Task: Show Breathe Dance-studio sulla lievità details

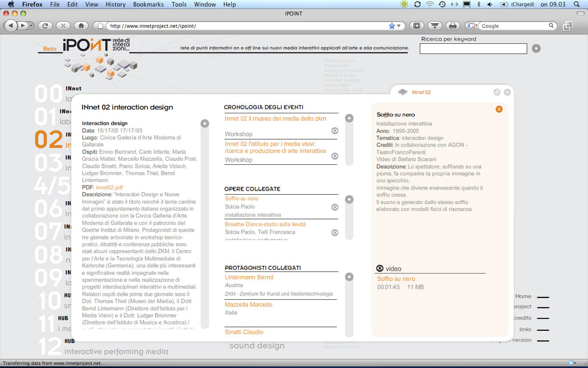Action: [335, 233]
